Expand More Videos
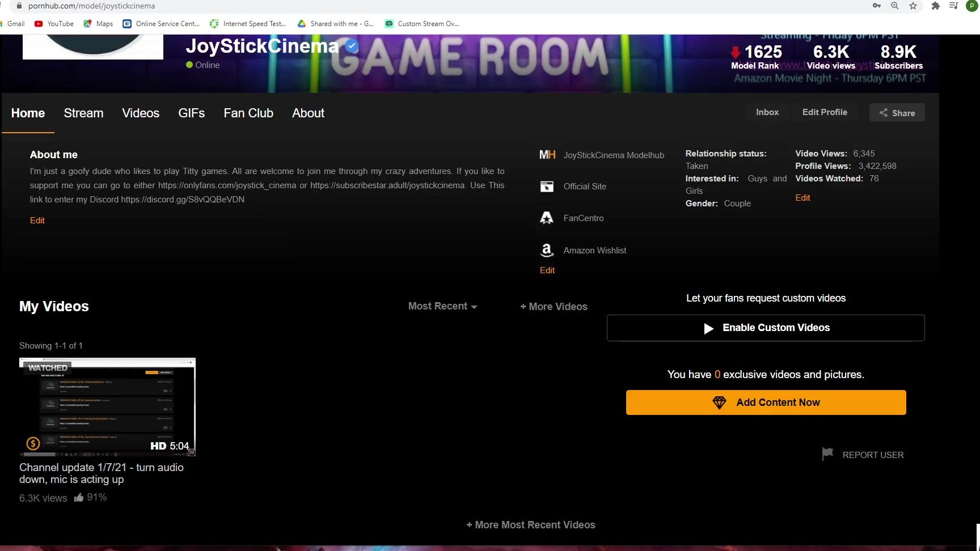Image resolution: width=980 pixels, height=551 pixels. (554, 307)
